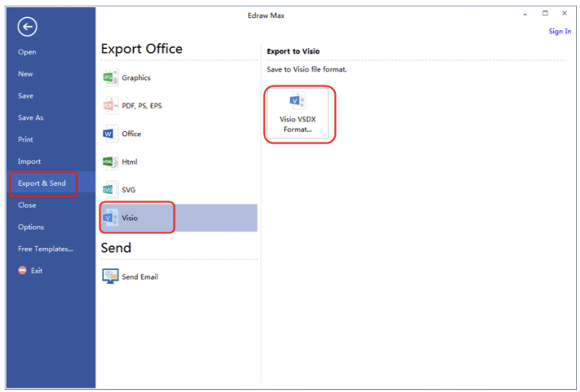580x392 pixels.
Task: Open the Import page
Action: [x=29, y=162]
